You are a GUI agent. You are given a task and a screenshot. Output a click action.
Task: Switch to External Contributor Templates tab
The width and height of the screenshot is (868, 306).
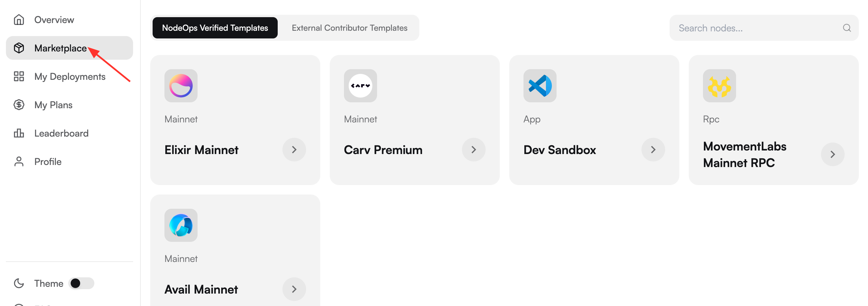(x=350, y=28)
